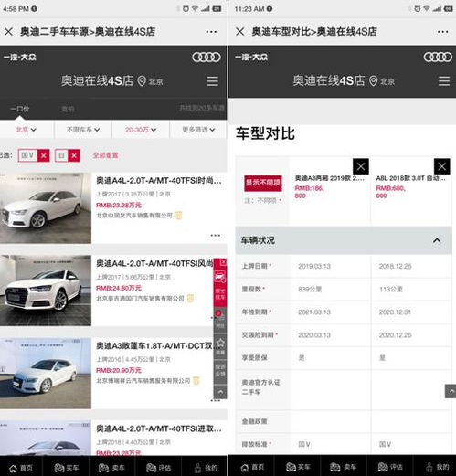Screen dimensions: 456x476
Task: Open listing 奥迪A3敞篷车1.8T-A/MT-DCT
Action: pyautogui.click(x=154, y=346)
